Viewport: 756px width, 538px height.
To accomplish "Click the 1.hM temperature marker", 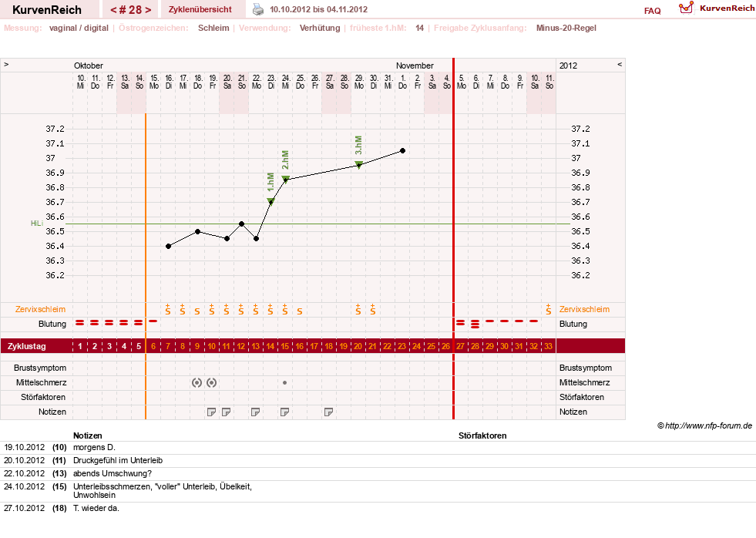I will coord(270,201).
